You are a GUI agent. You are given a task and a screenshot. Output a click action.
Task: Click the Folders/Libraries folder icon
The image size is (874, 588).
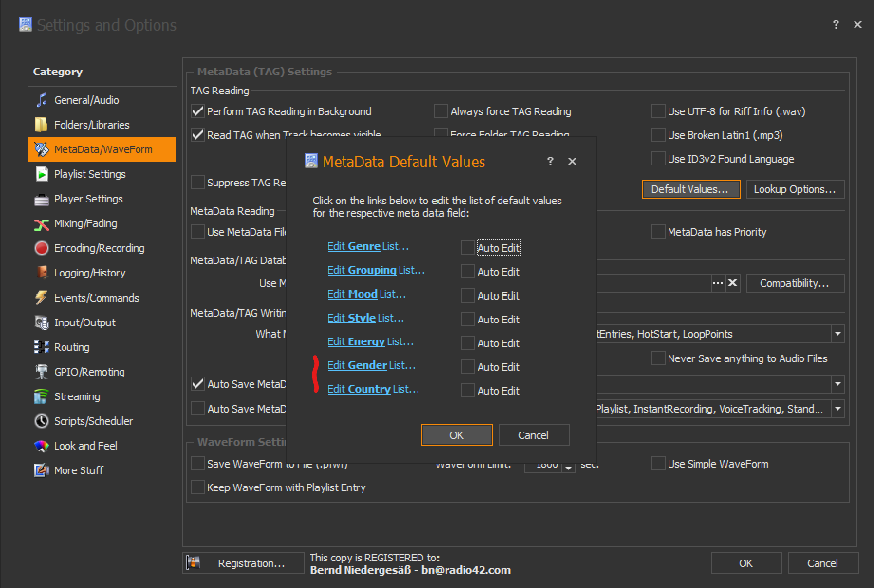point(42,125)
